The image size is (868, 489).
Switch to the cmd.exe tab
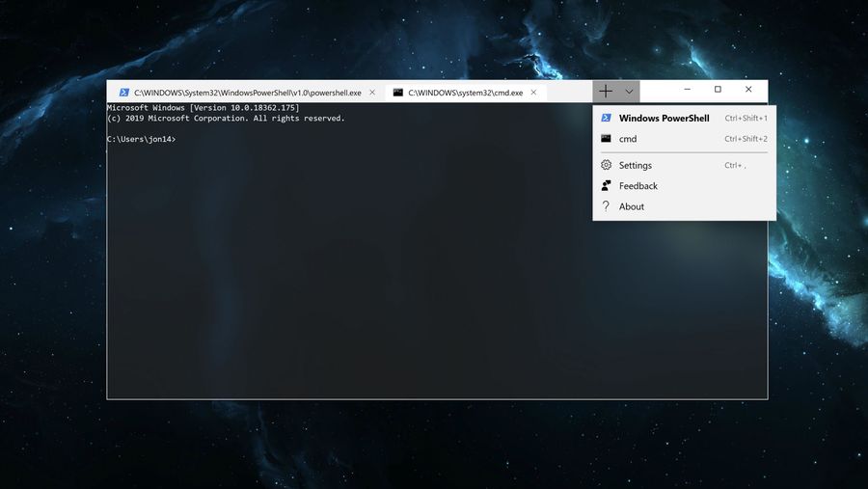coord(465,93)
